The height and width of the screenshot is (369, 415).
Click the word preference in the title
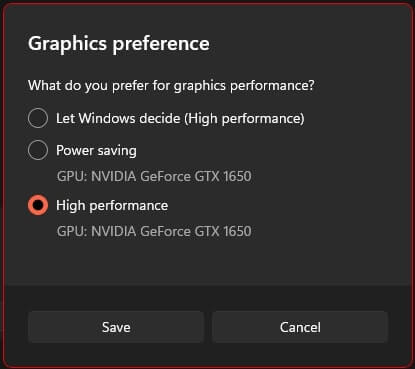[161, 44]
